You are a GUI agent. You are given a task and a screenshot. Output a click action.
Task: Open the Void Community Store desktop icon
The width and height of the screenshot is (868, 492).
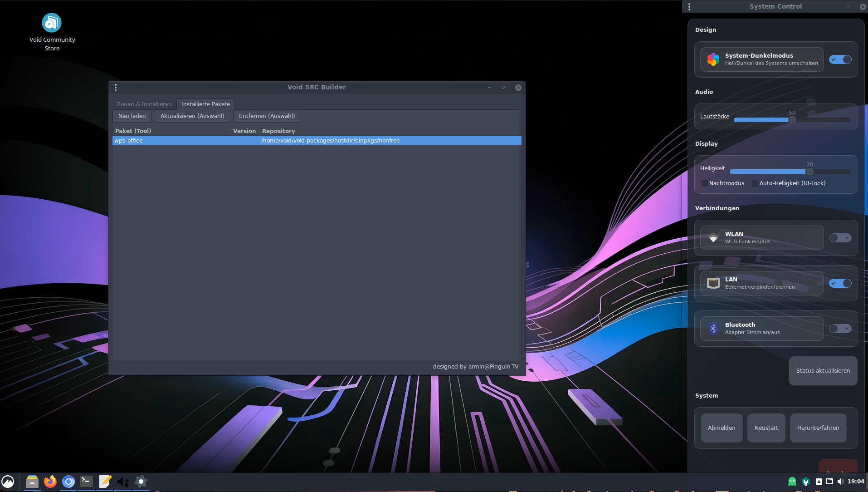point(52,23)
